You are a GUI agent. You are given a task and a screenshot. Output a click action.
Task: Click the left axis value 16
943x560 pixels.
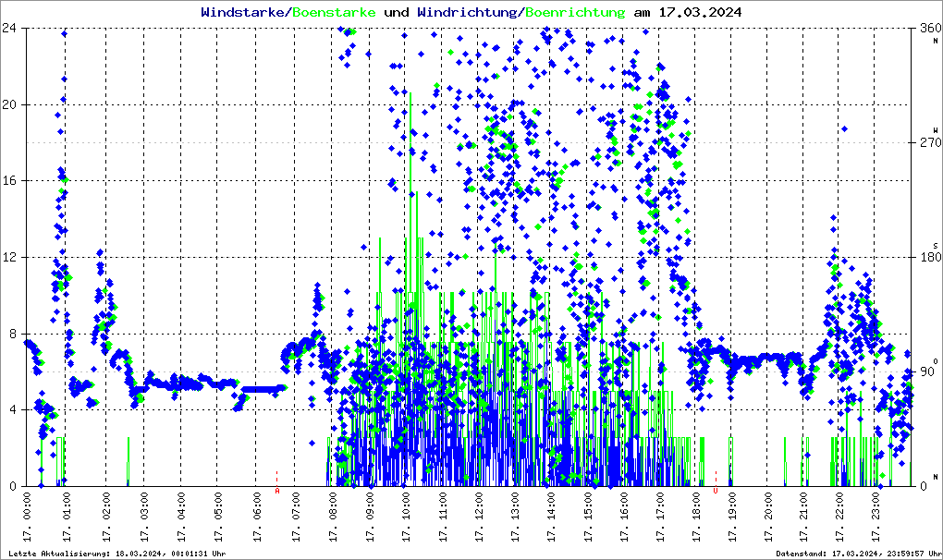pyautogui.click(x=8, y=181)
